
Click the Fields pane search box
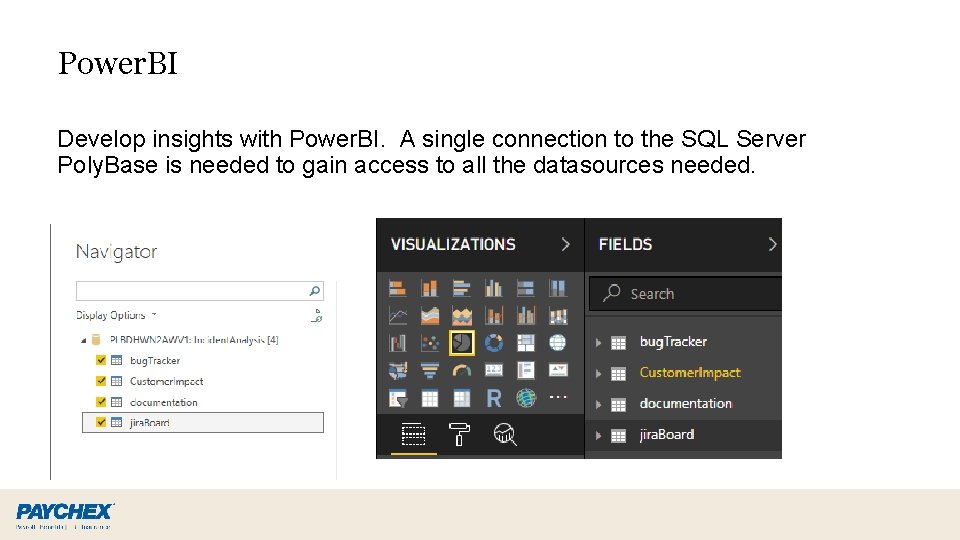coord(700,294)
